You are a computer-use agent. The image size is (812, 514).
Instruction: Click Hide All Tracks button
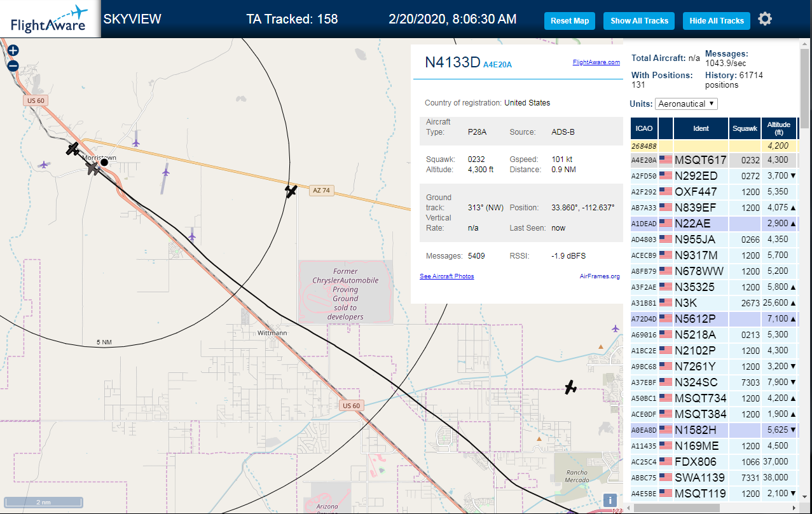click(717, 20)
